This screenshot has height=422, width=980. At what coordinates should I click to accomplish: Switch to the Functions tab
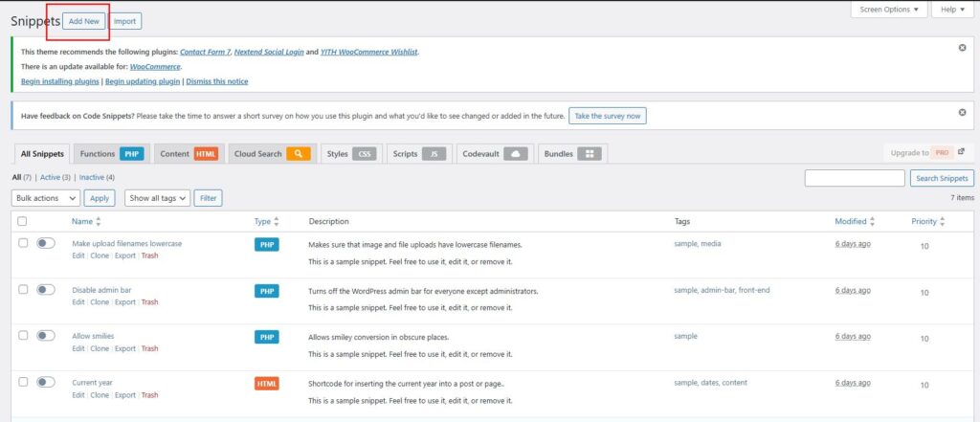pyautogui.click(x=112, y=154)
